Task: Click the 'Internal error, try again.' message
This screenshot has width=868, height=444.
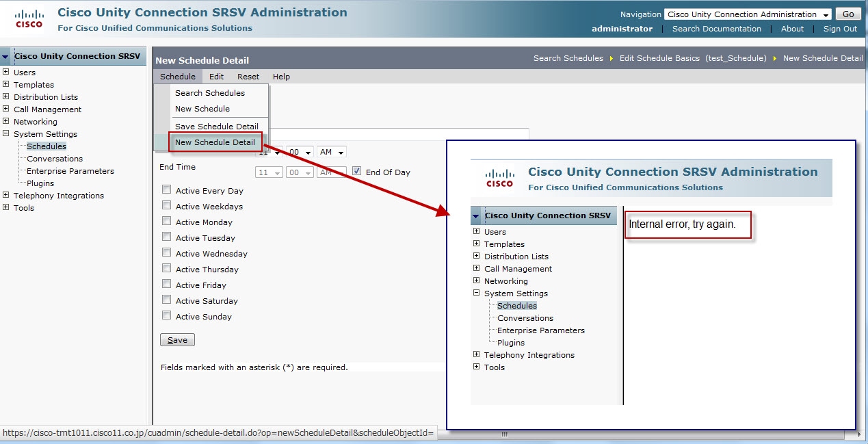Action: pos(682,224)
